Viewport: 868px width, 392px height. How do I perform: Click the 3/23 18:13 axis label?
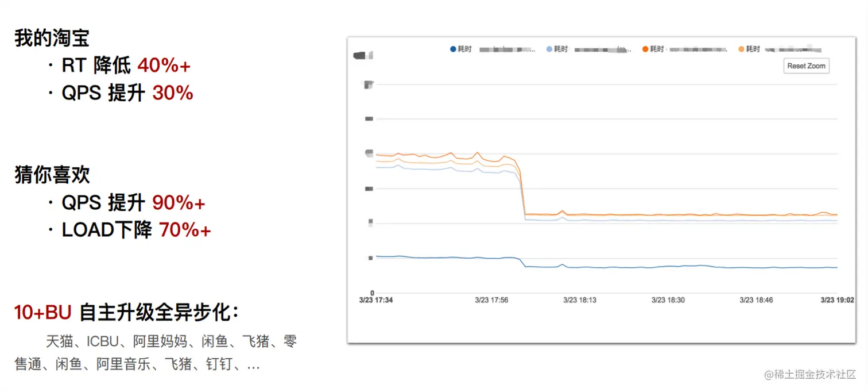580,300
